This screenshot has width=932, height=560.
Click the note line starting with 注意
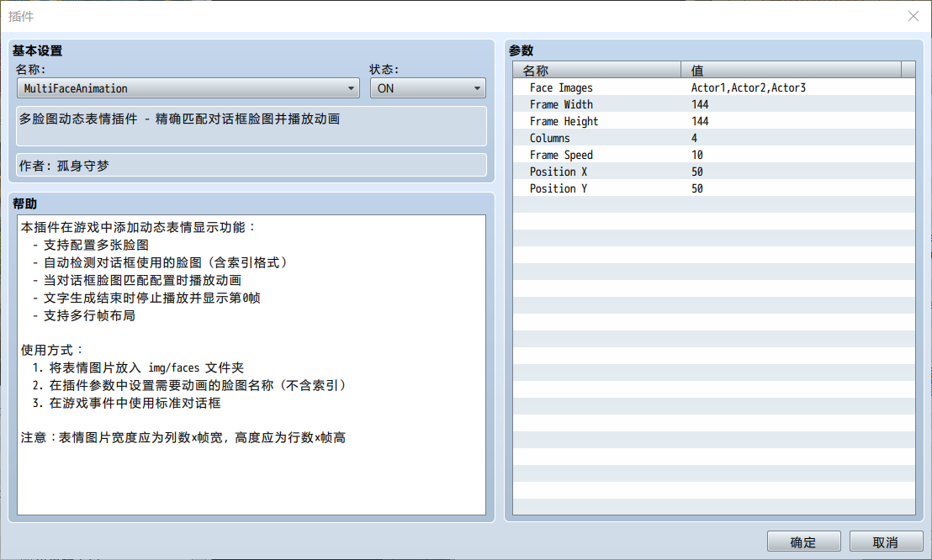[x=183, y=437]
